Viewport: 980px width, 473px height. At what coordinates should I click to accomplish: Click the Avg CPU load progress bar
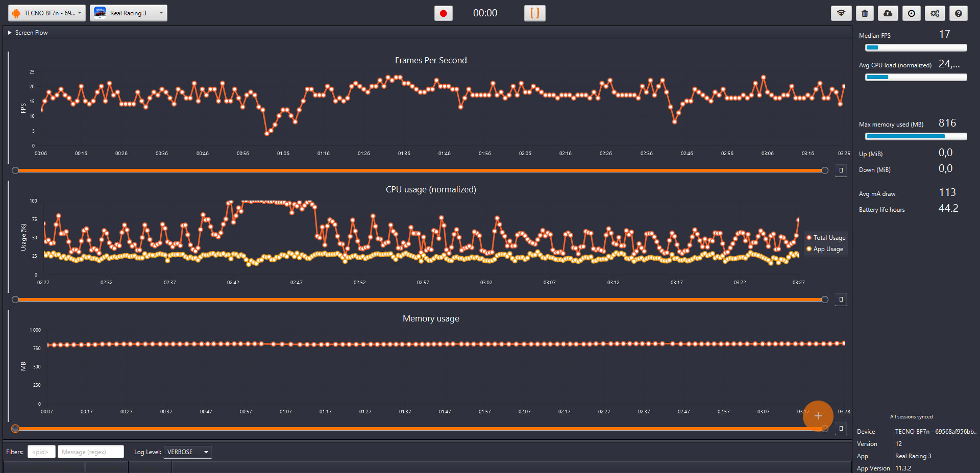click(x=916, y=77)
